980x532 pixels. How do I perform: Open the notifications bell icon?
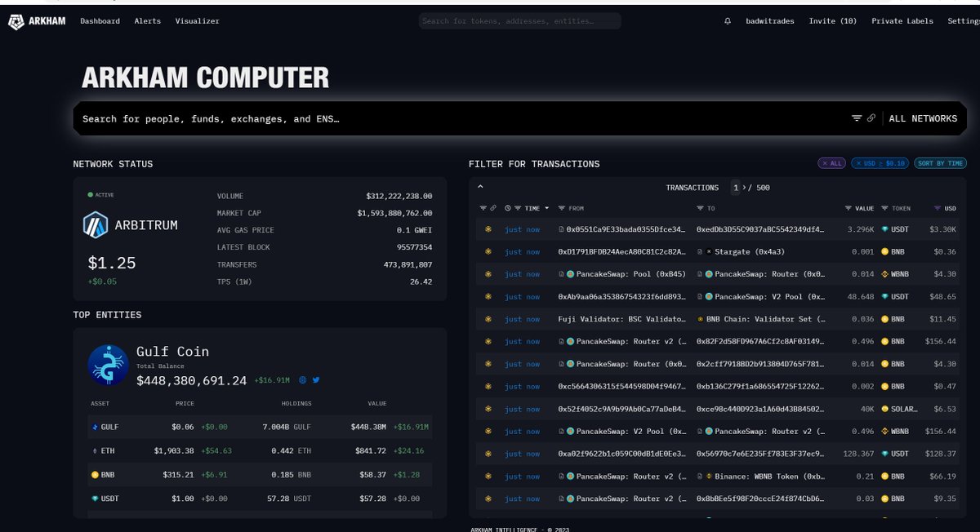728,21
